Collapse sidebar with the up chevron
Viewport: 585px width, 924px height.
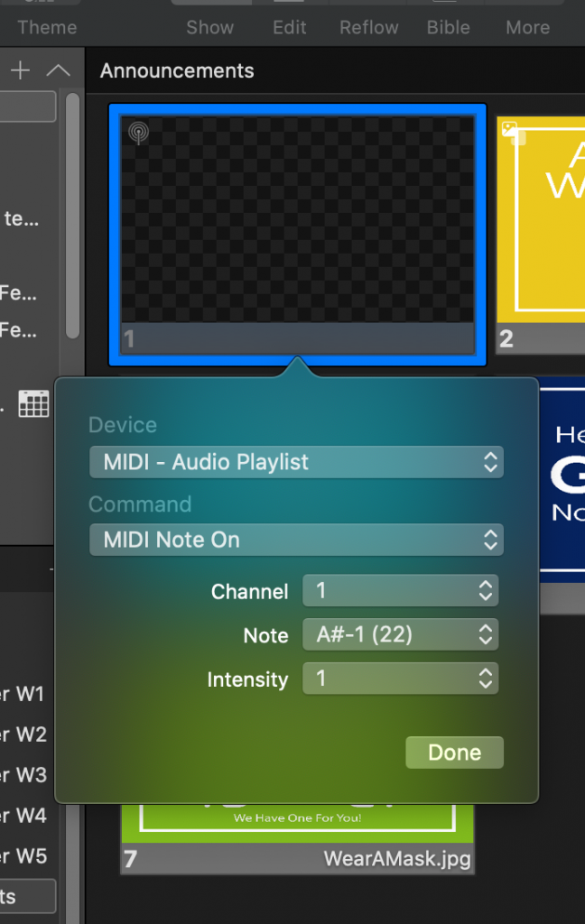click(x=59, y=70)
